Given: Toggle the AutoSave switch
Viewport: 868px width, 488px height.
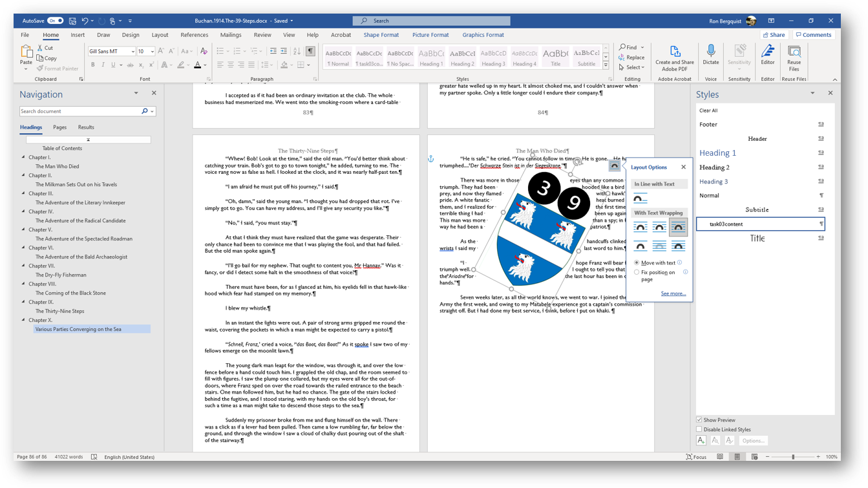Looking at the screenshot, I should pos(56,21).
